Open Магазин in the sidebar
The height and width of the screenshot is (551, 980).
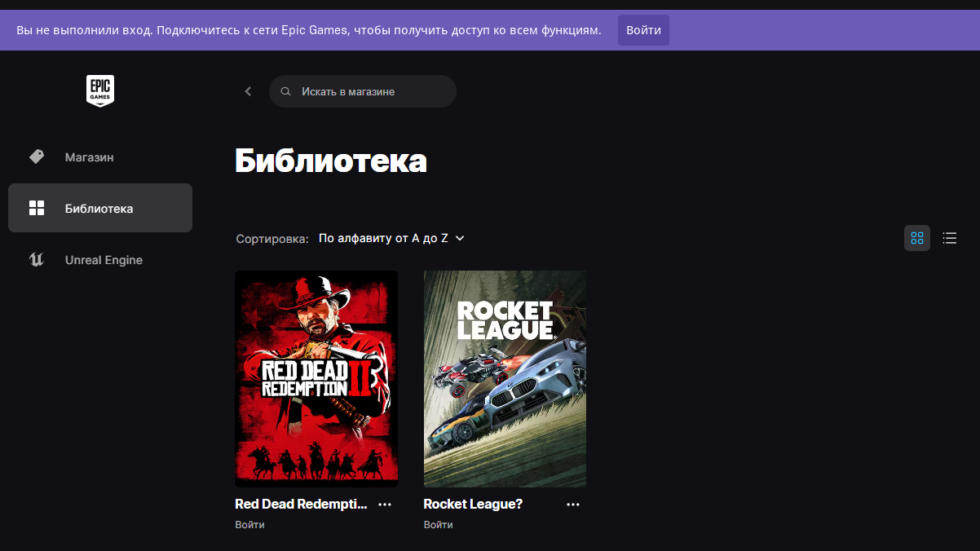point(100,156)
